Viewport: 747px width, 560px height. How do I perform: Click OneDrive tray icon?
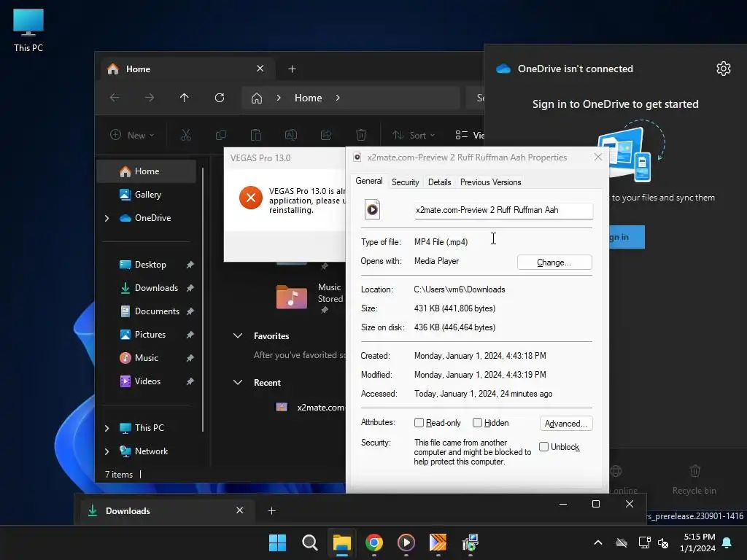[x=622, y=542]
